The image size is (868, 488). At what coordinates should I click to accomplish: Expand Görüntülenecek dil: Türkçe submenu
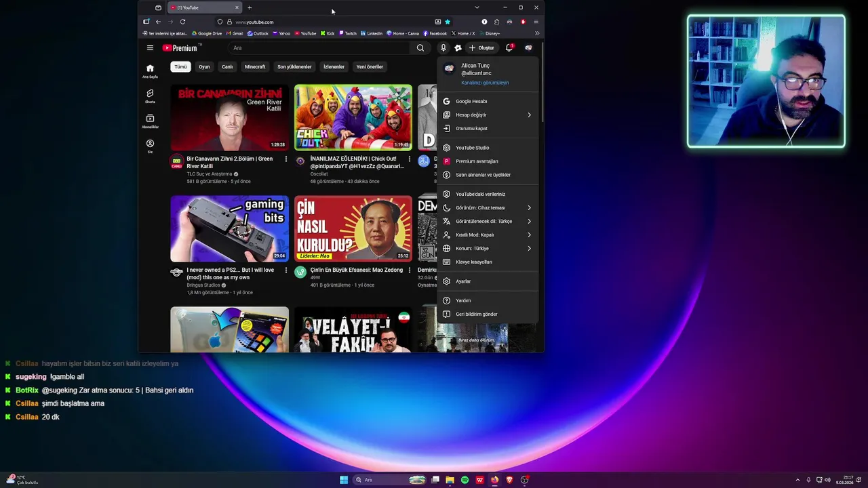(x=488, y=222)
